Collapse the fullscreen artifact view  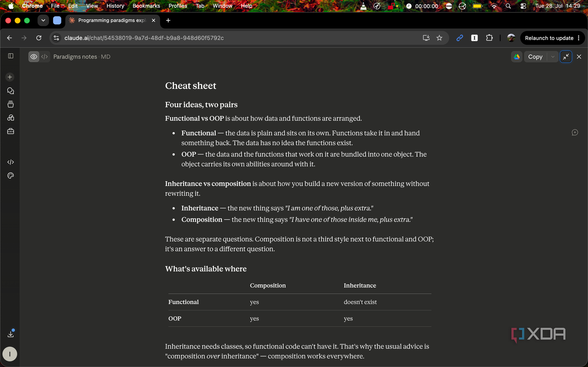coord(566,57)
